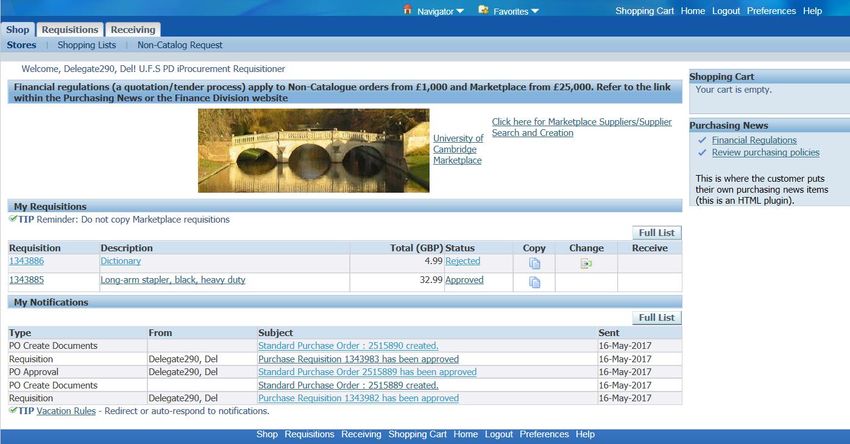850x444 pixels.
Task: Click the Change icon for requisition 1343886
Action: 586,263
